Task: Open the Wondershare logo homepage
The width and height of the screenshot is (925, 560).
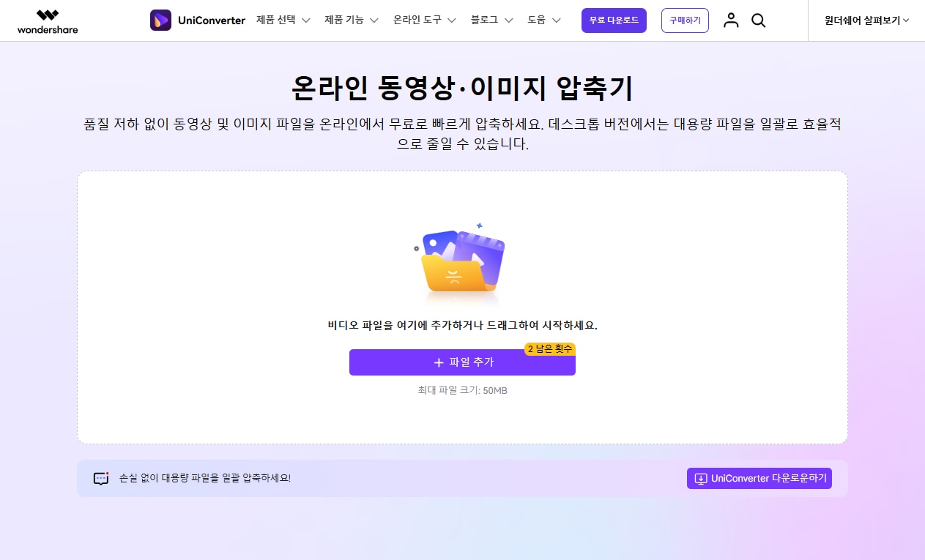Action: point(47,20)
